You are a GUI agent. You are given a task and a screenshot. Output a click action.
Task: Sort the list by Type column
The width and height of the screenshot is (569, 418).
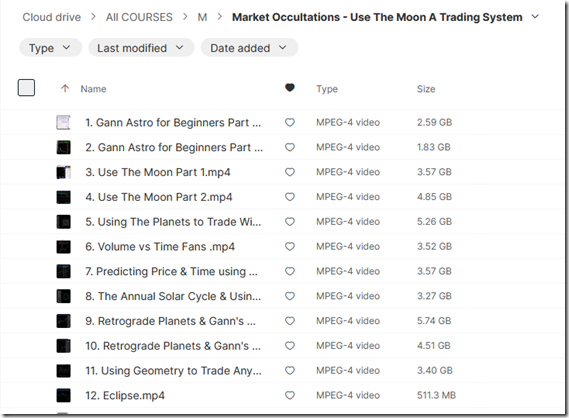click(x=327, y=89)
